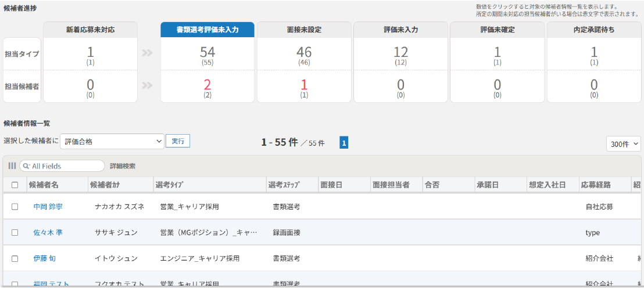Switch to the 面接未設定 stage header
The height and width of the screenshot is (288, 644).
pyautogui.click(x=304, y=30)
